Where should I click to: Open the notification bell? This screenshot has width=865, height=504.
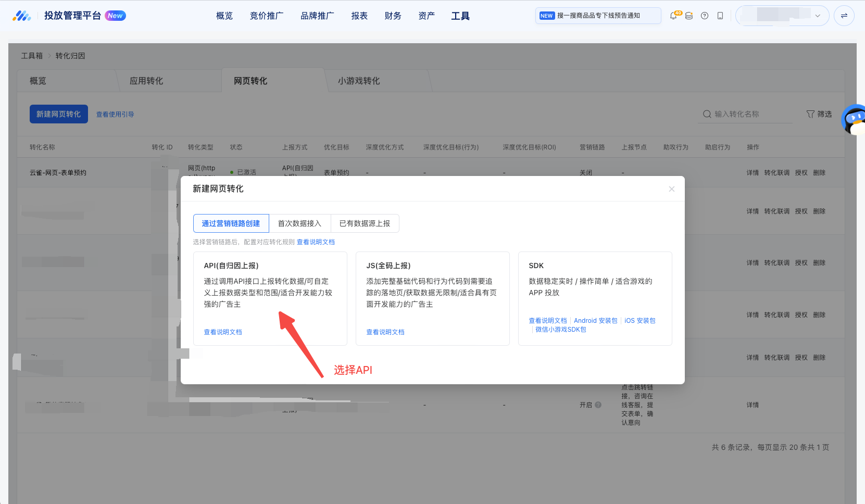673,16
